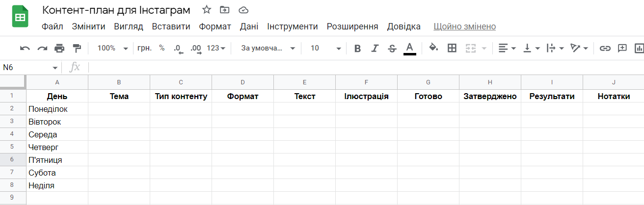Star this spreadsheet document
The height and width of the screenshot is (205, 644).
pyautogui.click(x=207, y=10)
